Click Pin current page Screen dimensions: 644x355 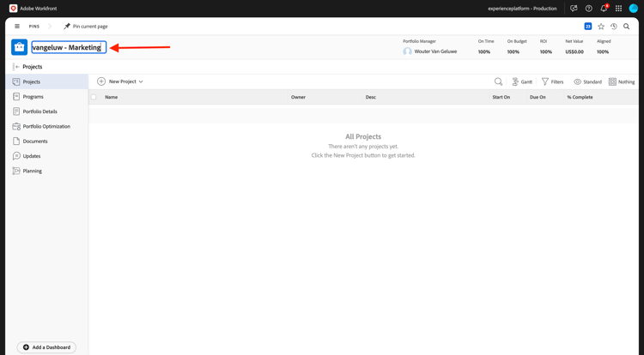pyautogui.click(x=90, y=27)
